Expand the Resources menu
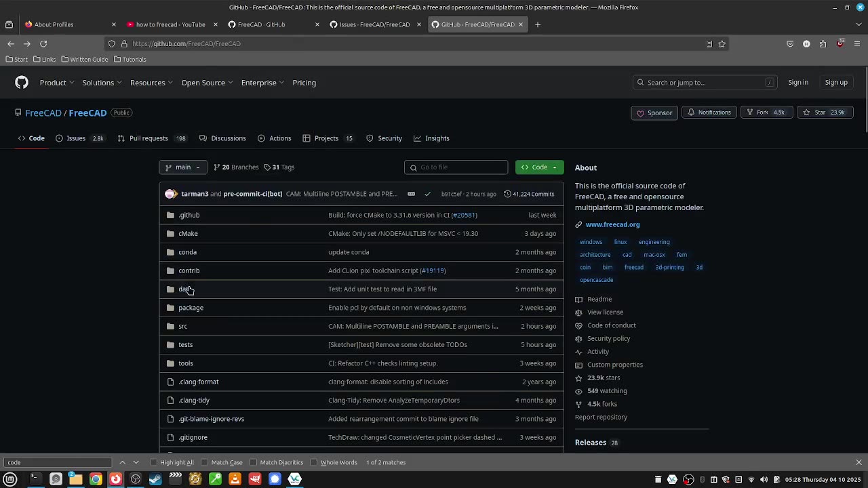 coord(152,83)
